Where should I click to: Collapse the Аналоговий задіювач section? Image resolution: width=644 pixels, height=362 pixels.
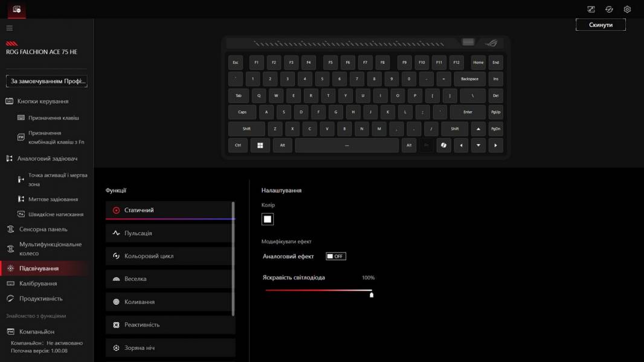tap(47, 159)
